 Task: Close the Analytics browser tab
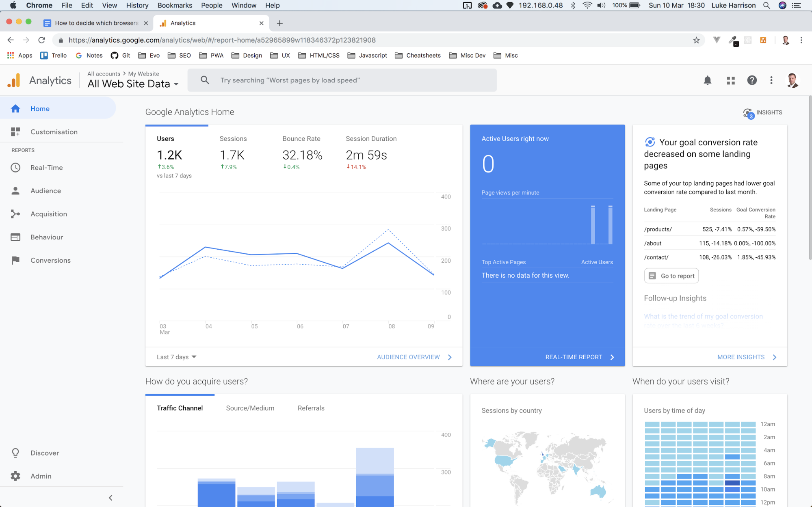261,23
